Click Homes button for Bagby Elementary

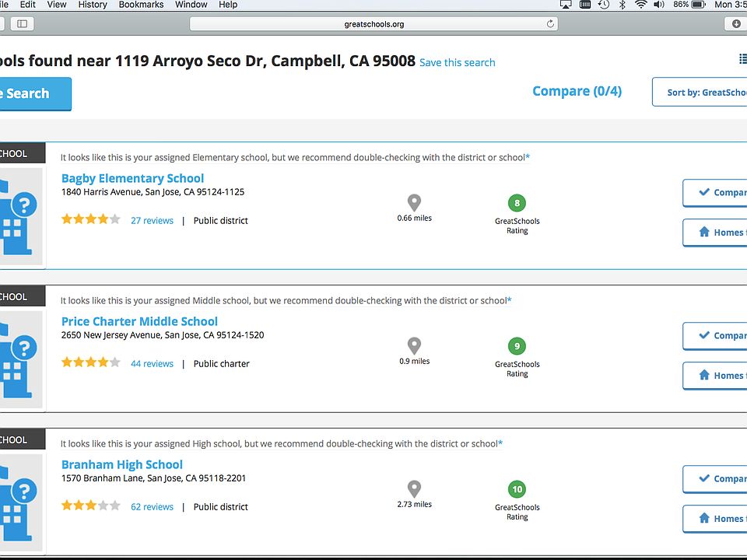(x=714, y=233)
